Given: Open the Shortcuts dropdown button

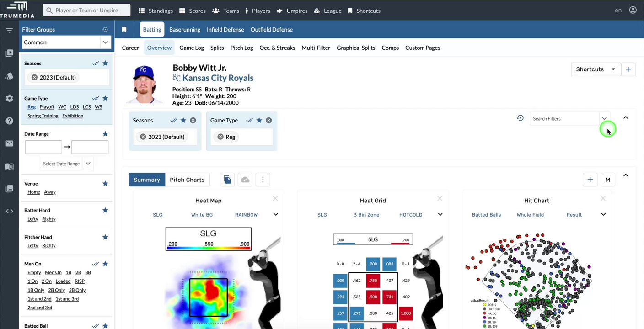Looking at the screenshot, I should pyautogui.click(x=596, y=69).
